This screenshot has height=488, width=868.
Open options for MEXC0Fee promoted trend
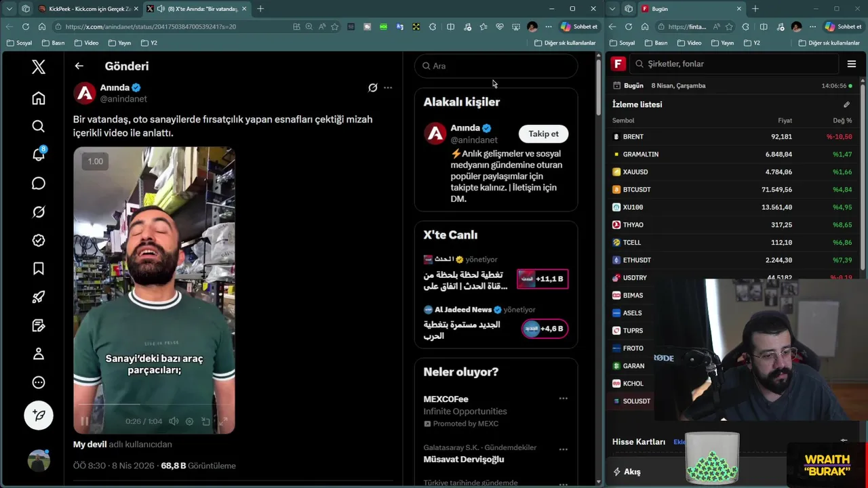563,399
